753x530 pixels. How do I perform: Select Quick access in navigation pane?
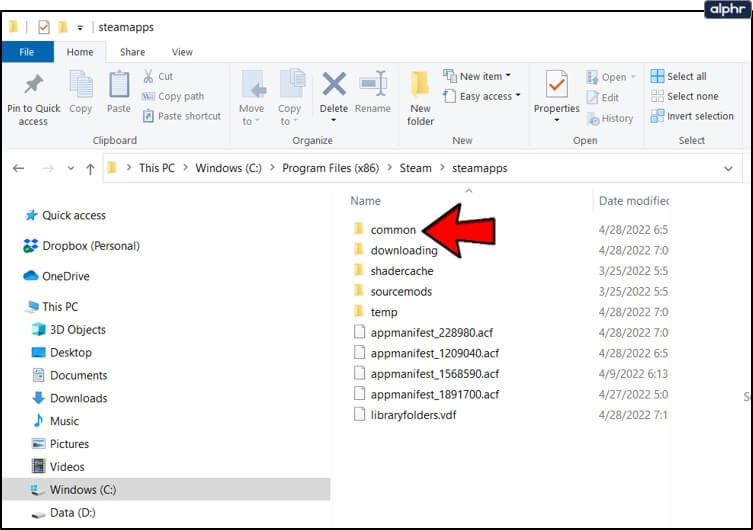[x=65, y=215]
